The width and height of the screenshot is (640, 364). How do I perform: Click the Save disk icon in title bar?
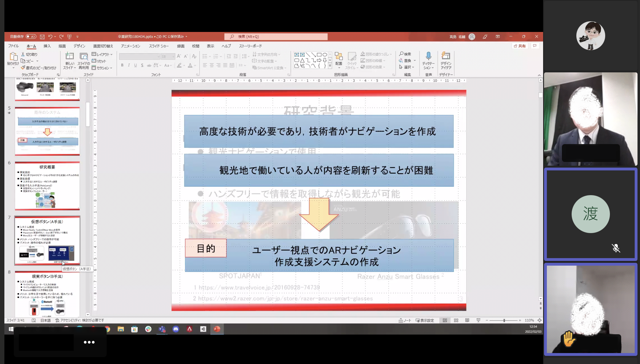point(42,37)
